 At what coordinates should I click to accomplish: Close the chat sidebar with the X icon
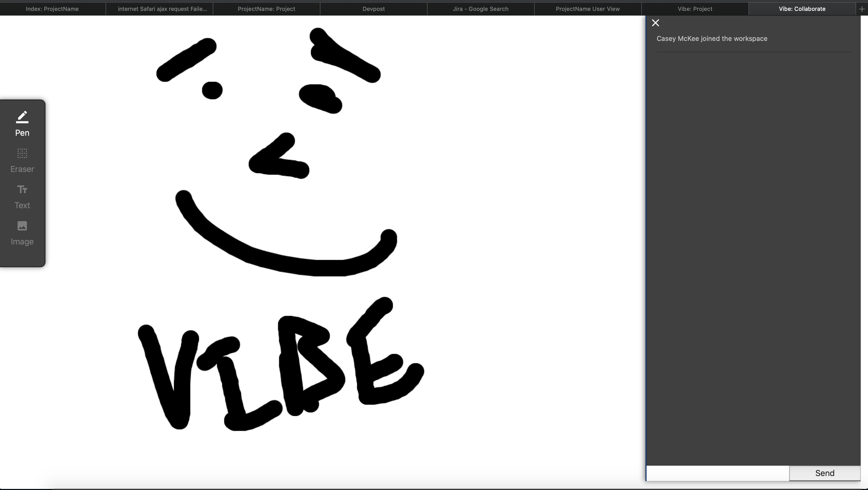coord(655,23)
